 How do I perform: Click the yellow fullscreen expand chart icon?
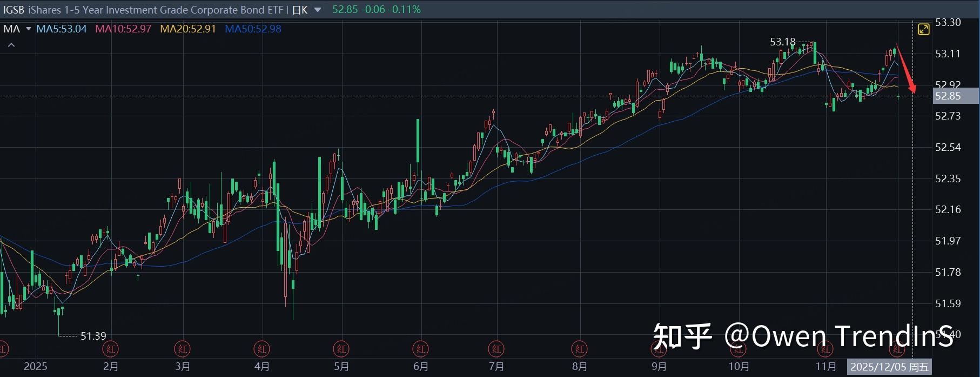pyautogui.click(x=924, y=29)
